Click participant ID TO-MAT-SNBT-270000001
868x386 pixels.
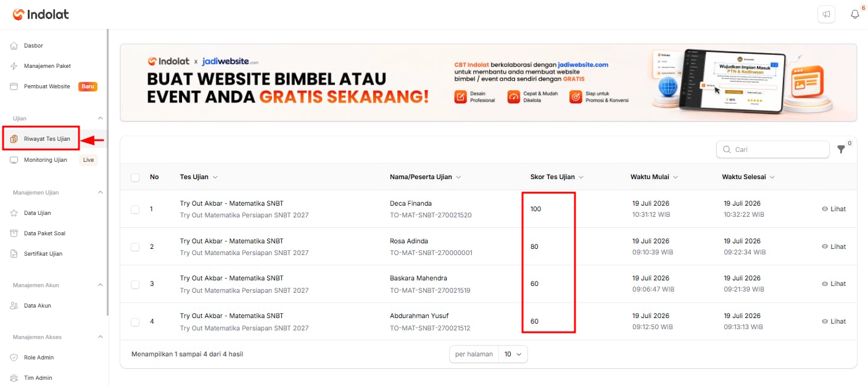coord(431,253)
